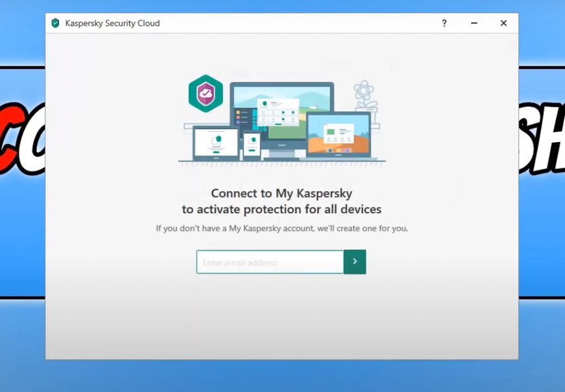Click the tablet device illustration
565x392 pixels.
pyautogui.click(x=216, y=143)
